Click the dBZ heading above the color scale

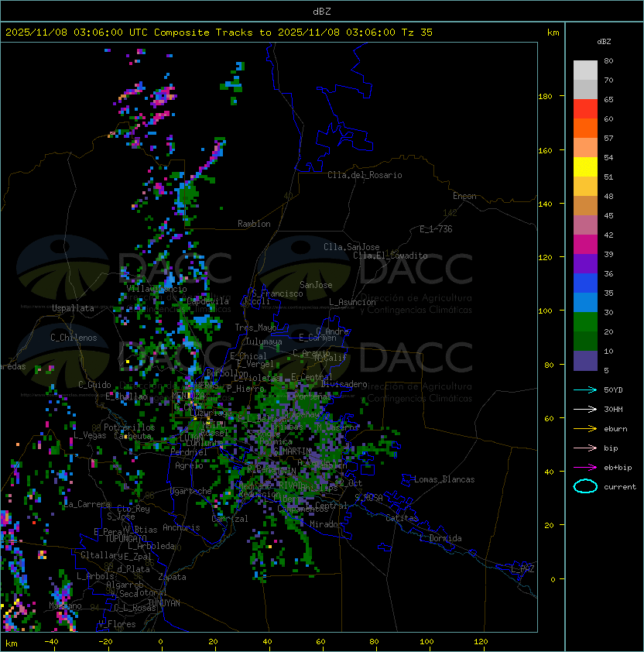[x=604, y=42]
